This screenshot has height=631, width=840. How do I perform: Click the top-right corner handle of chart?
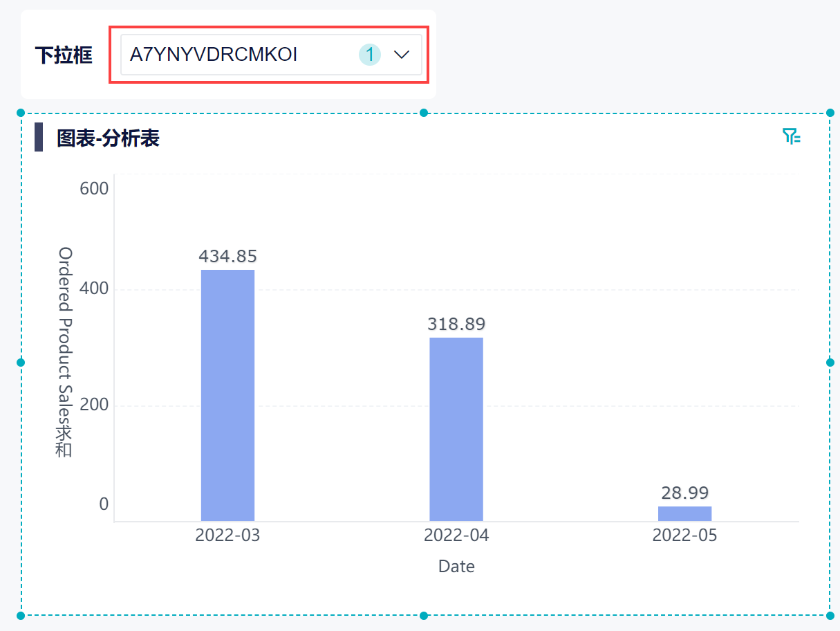click(830, 113)
